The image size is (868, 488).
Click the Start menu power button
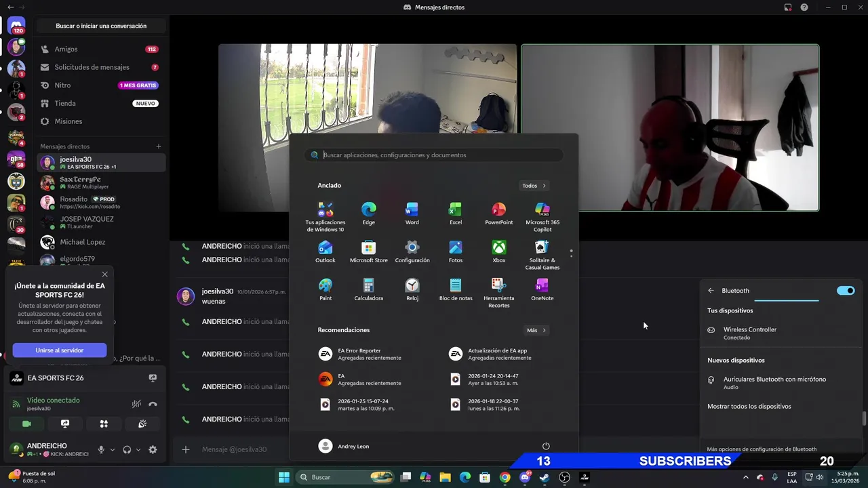click(x=546, y=446)
